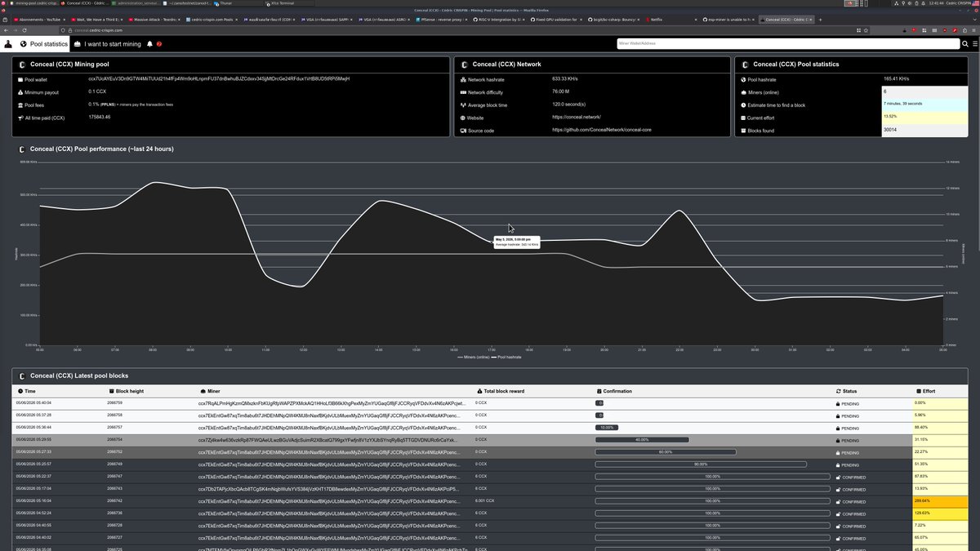
Task: Click the PENDING status in row 2066757
Action: pos(846,428)
